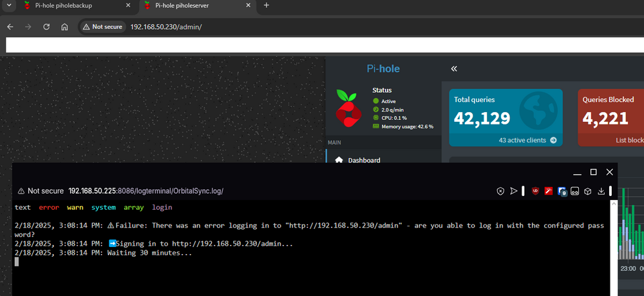Click the 'Active' status text

pos(388,101)
